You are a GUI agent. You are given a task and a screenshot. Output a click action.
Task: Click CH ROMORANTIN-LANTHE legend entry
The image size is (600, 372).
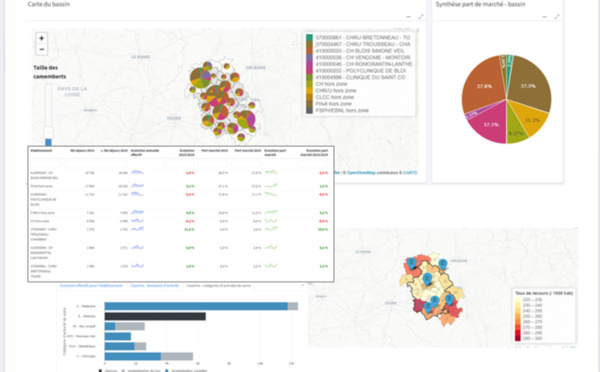click(x=364, y=64)
